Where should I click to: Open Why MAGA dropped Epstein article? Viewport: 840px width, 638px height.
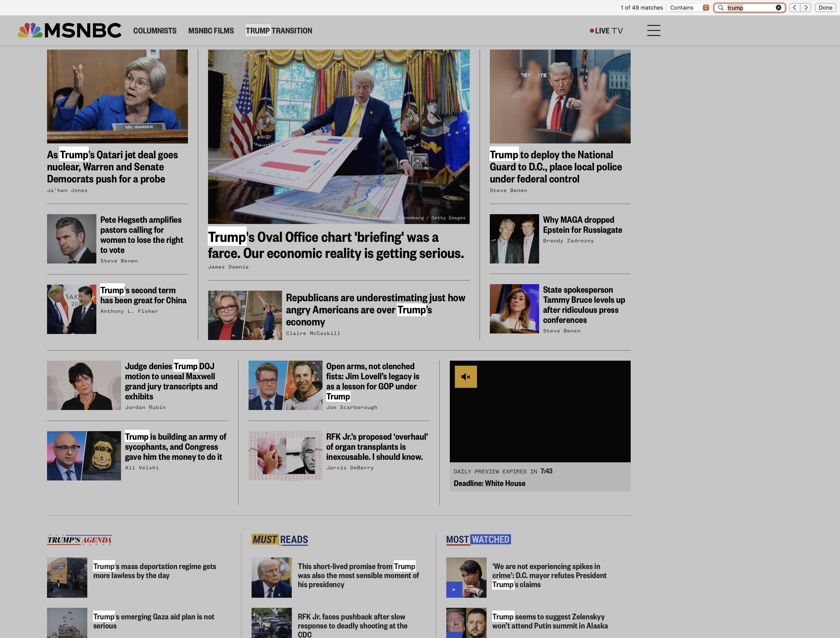(583, 225)
